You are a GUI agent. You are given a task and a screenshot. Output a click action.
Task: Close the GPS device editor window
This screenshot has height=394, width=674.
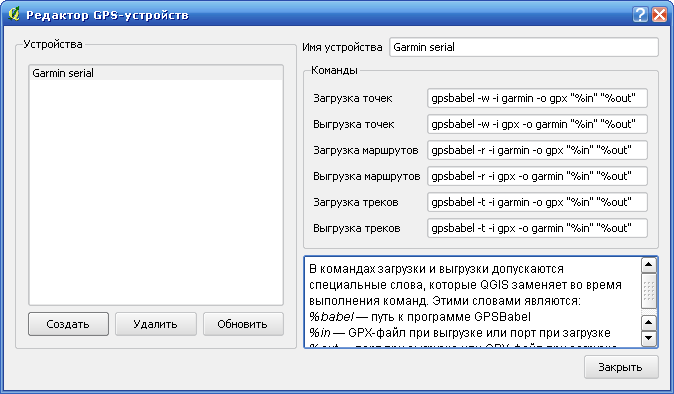point(659,15)
